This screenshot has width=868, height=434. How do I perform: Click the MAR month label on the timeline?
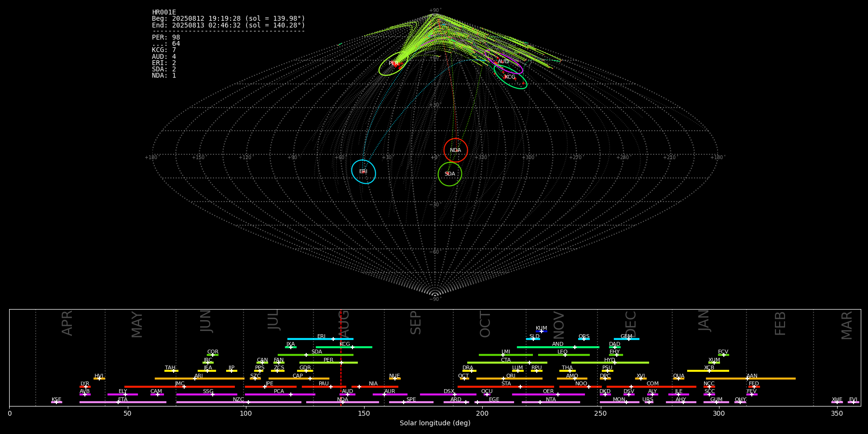(847, 325)
